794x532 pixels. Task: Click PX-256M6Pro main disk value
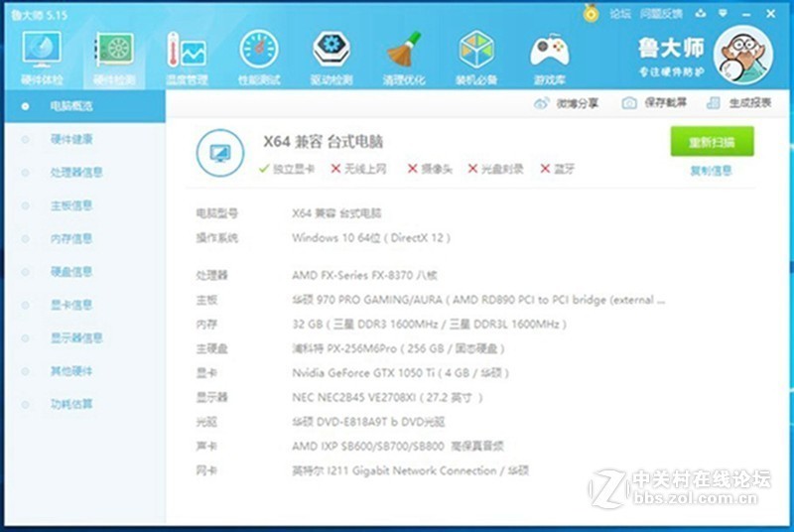click(x=398, y=348)
